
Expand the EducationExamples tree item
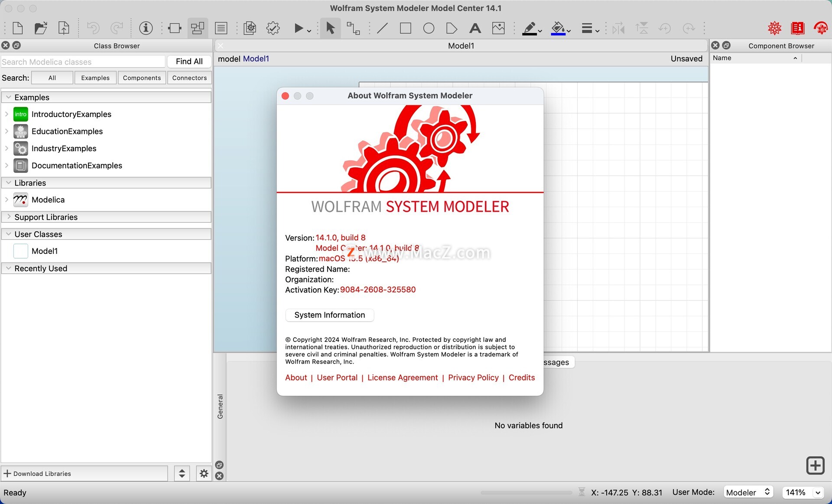click(x=6, y=131)
